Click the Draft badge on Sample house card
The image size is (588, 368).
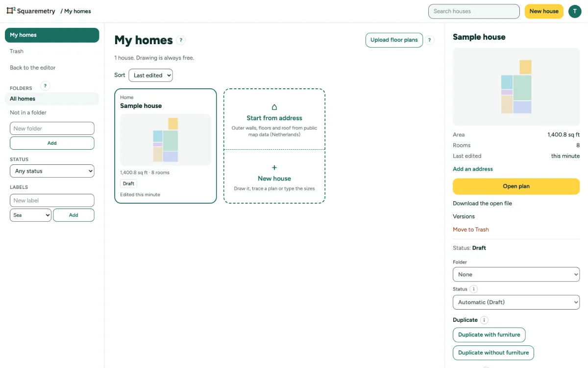[x=128, y=184]
